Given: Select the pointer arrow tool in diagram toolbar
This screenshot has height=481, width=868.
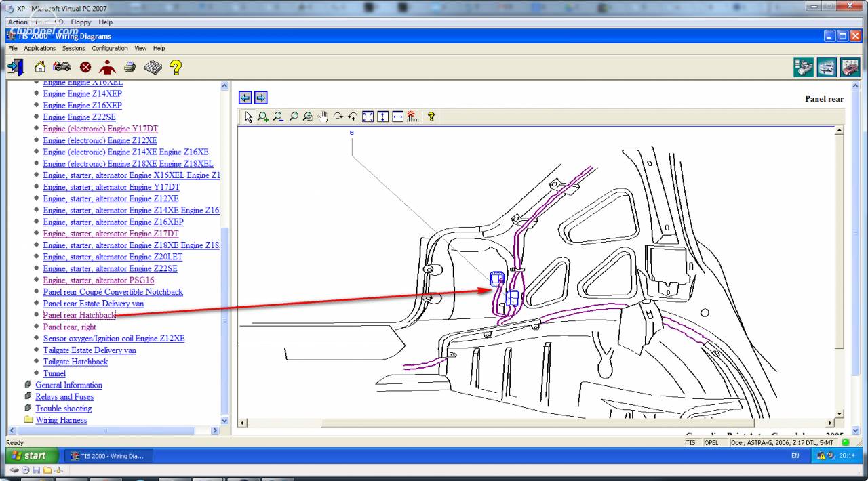Looking at the screenshot, I should click(x=248, y=117).
